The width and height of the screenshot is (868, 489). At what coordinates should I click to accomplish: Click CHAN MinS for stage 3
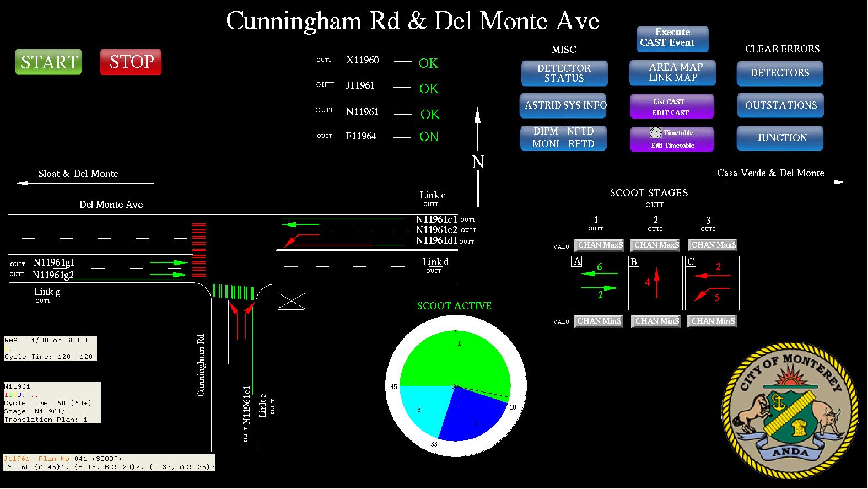(712, 321)
